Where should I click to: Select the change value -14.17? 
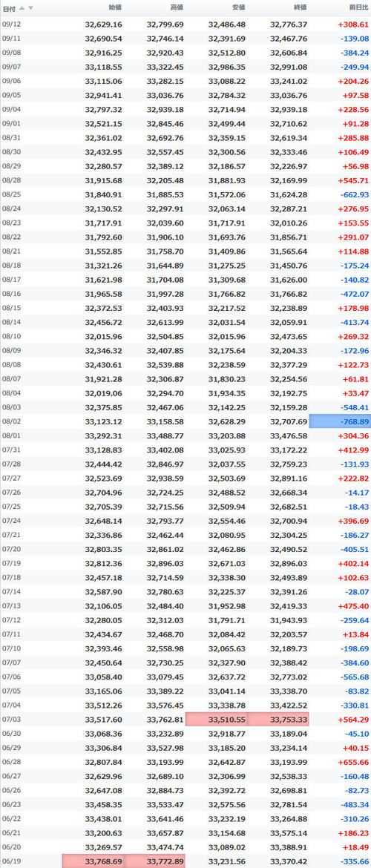[357, 493]
